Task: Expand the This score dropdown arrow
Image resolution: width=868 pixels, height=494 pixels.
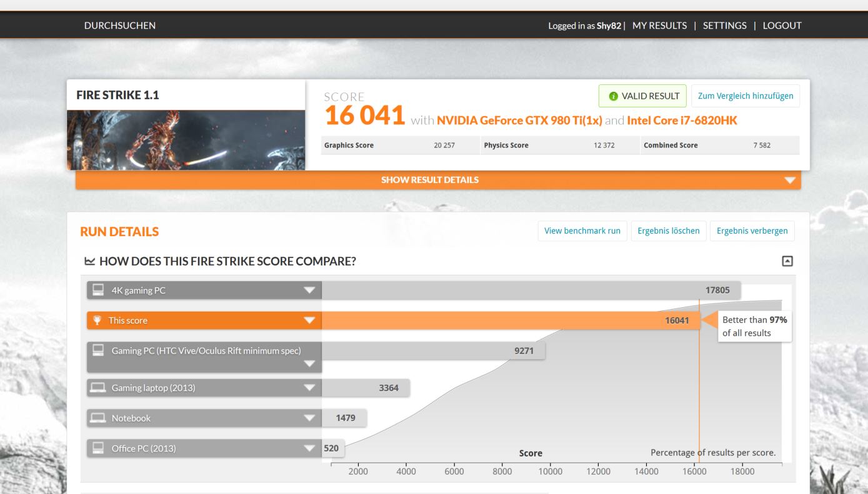Action: [x=309, y=321]
